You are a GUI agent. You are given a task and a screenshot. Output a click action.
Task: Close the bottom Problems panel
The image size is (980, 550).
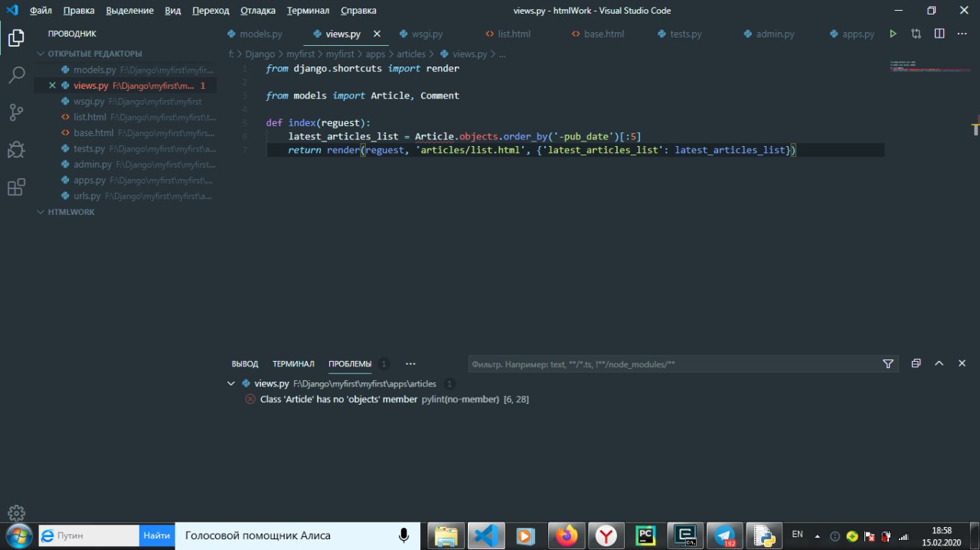962,364
